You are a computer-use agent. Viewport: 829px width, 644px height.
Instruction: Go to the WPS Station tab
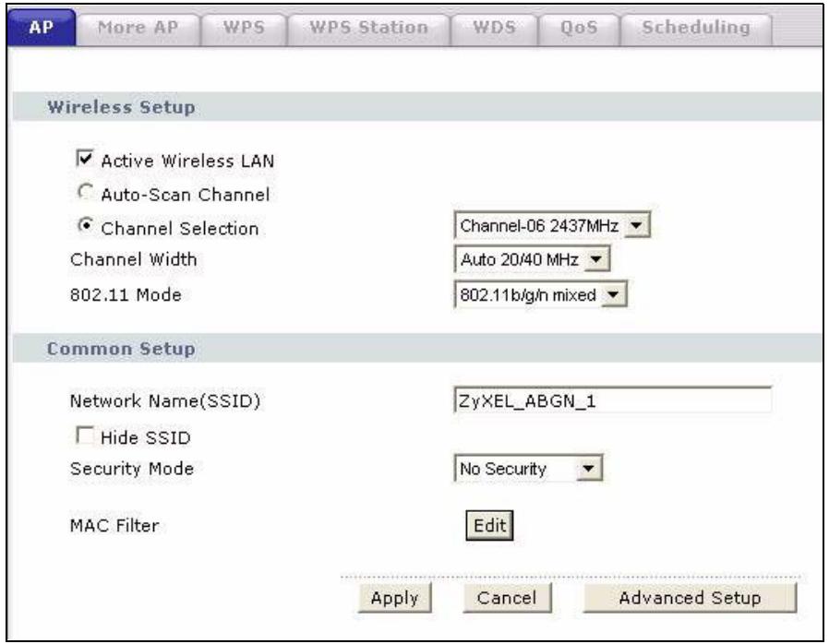pos(368,29)
